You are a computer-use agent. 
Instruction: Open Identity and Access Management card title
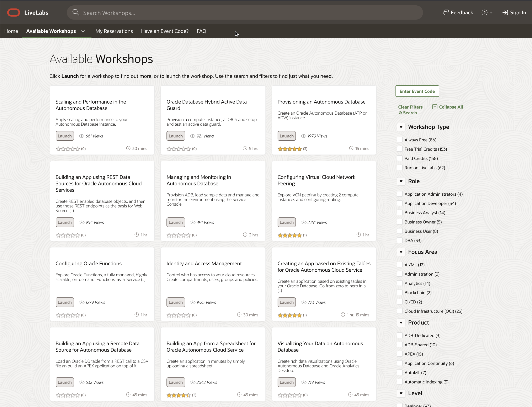[x=204, y=264]
